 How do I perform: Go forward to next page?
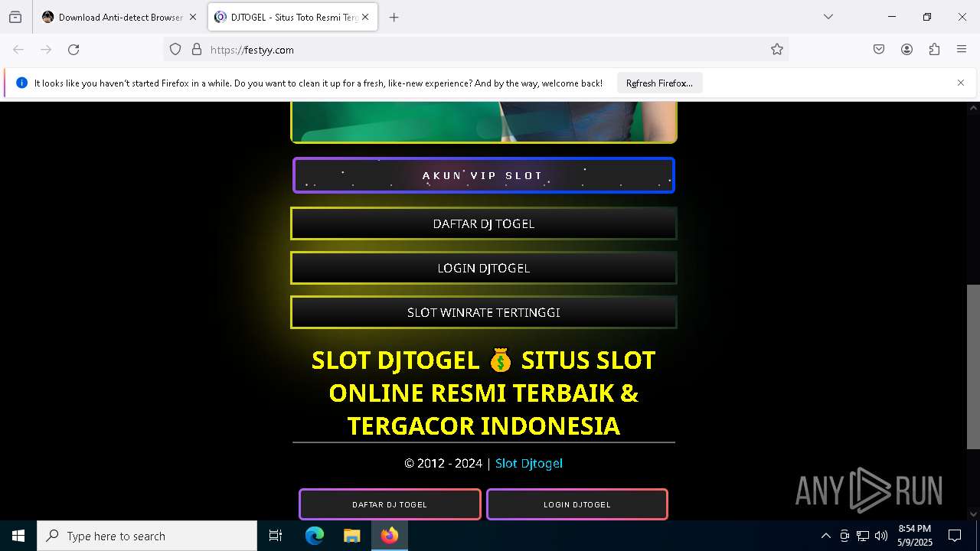tap(46, 50)
